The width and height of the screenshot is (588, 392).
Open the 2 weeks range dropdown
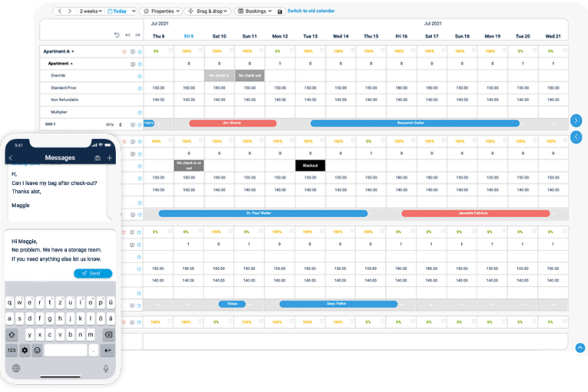pyautogui.click(x=91, y=11)
